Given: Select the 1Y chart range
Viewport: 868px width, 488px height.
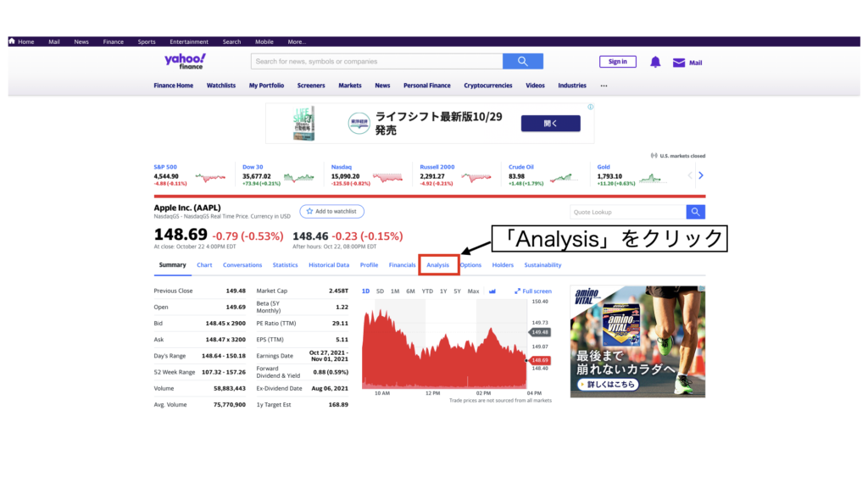Looking at the screenshot, I should 442,291.
